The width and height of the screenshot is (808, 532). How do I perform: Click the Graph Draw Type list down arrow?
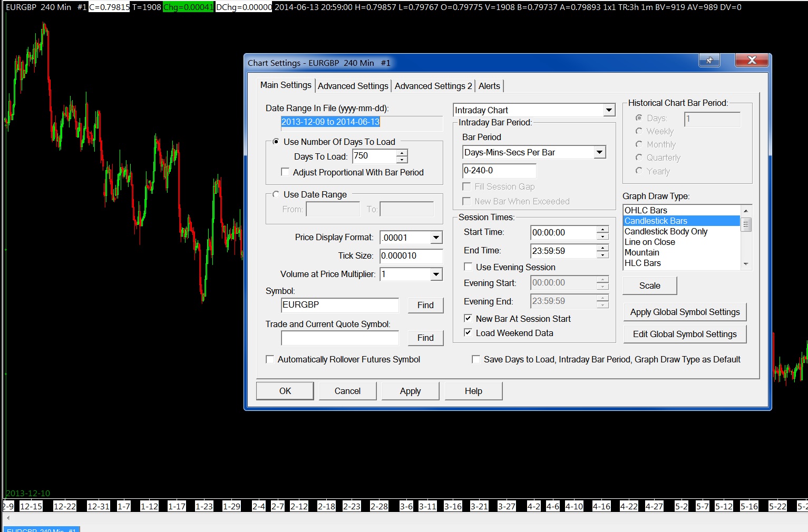(x=746, y=264)
